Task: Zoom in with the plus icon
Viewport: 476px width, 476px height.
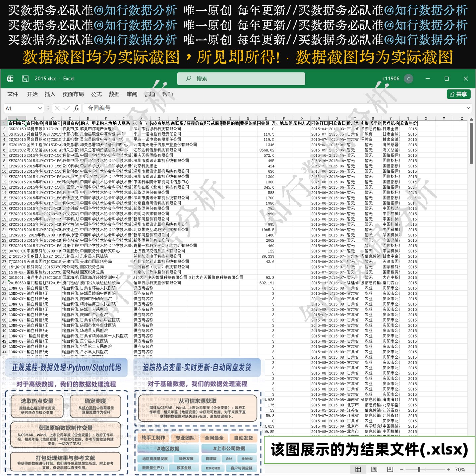Action: pyautogui.click(x=448, y=469)
